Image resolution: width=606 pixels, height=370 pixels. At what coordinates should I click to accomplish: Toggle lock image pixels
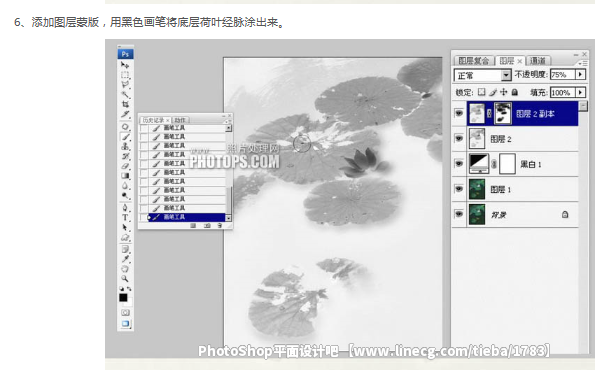pos(492,92)
